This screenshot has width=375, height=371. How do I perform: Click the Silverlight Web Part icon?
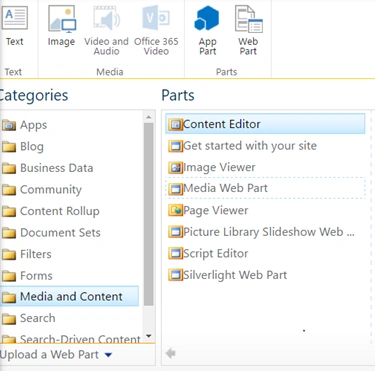click(175, 275)
